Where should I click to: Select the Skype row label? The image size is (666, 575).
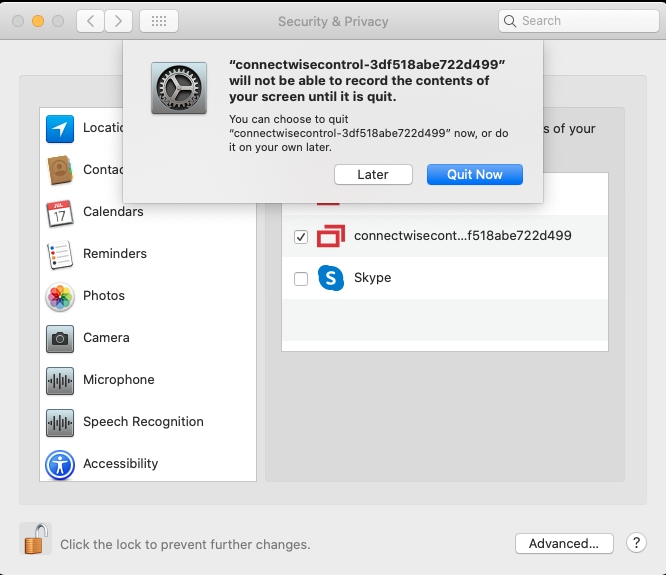[x=373, y=278]
